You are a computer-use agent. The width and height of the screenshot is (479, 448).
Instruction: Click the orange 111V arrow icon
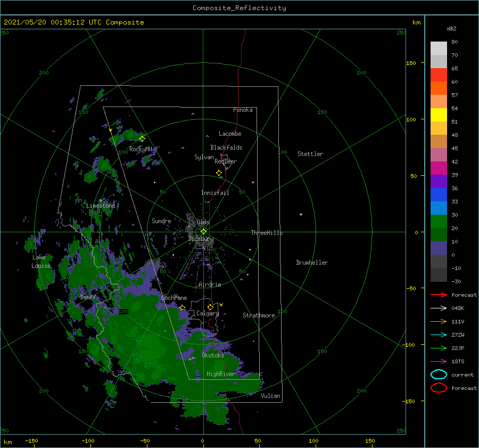click(439, 321)
